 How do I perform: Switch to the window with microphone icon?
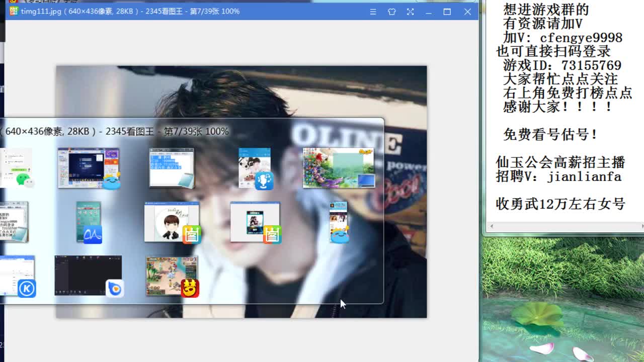(x=256, y=168)
